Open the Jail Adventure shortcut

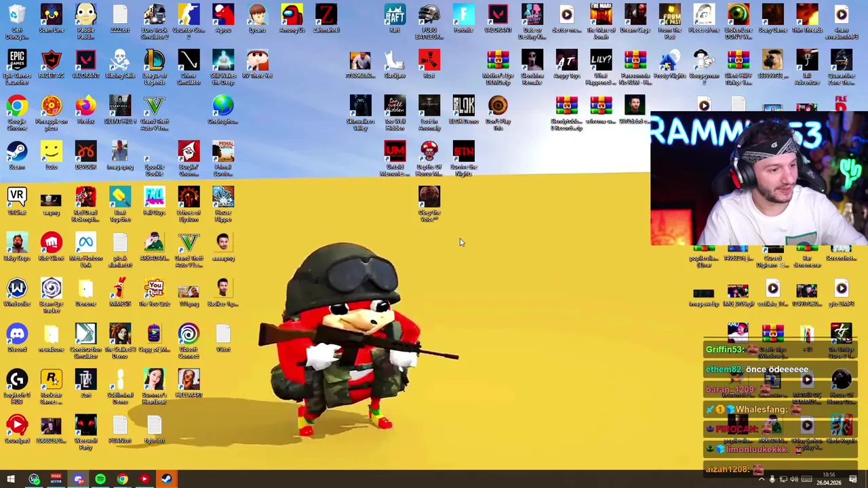807,66
